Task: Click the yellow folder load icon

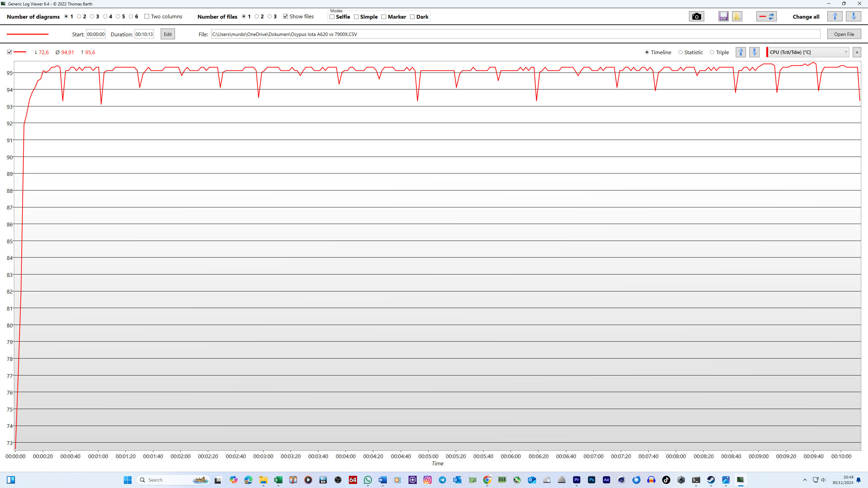Action: click(737, 16)
